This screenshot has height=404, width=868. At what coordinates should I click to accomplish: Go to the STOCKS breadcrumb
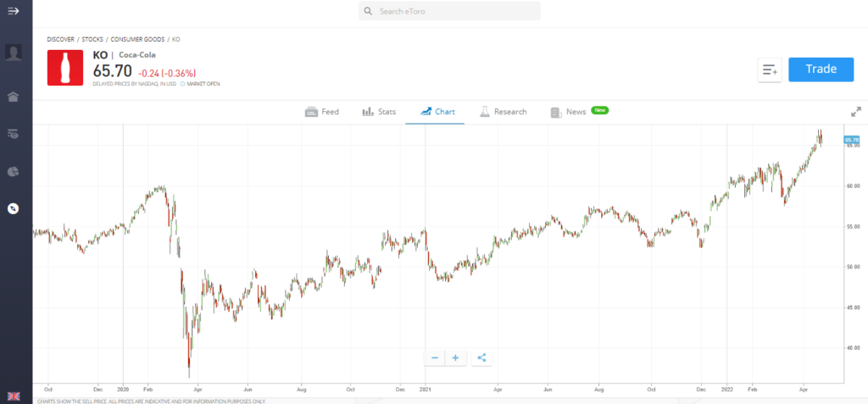pyautogui.click(x=92, y=40)
